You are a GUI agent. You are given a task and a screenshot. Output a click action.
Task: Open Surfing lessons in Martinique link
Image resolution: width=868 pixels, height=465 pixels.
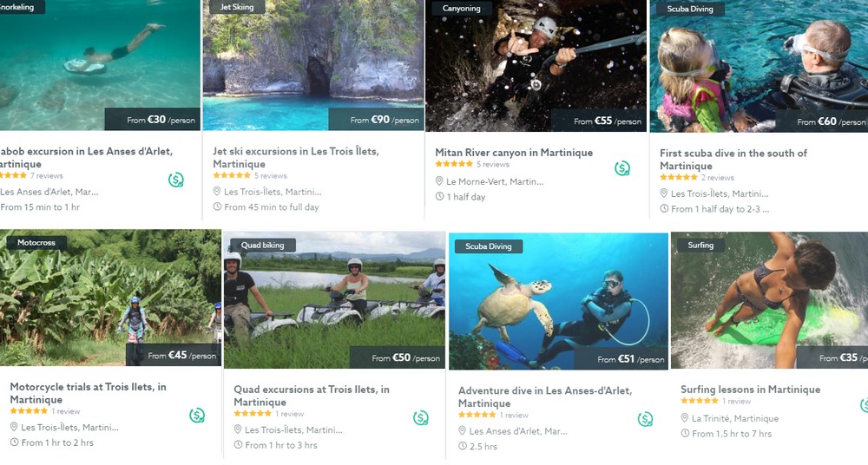pos(751,390)
